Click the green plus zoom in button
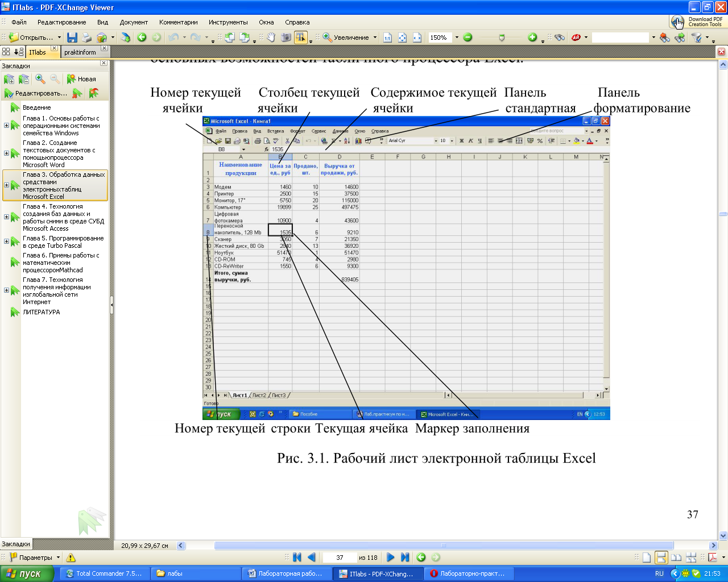Viewport: 728px width, 582px height. pyautogui.click(x=532, y=38)
